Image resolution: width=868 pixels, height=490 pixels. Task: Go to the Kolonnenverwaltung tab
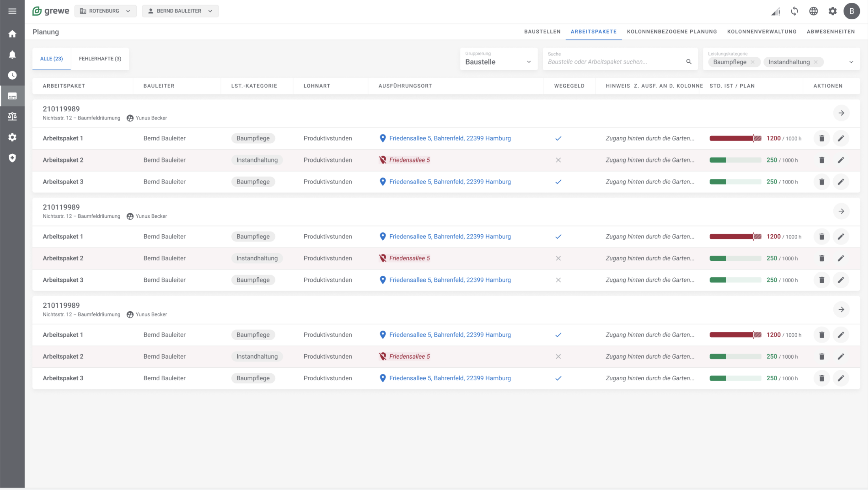coord(762,32)
